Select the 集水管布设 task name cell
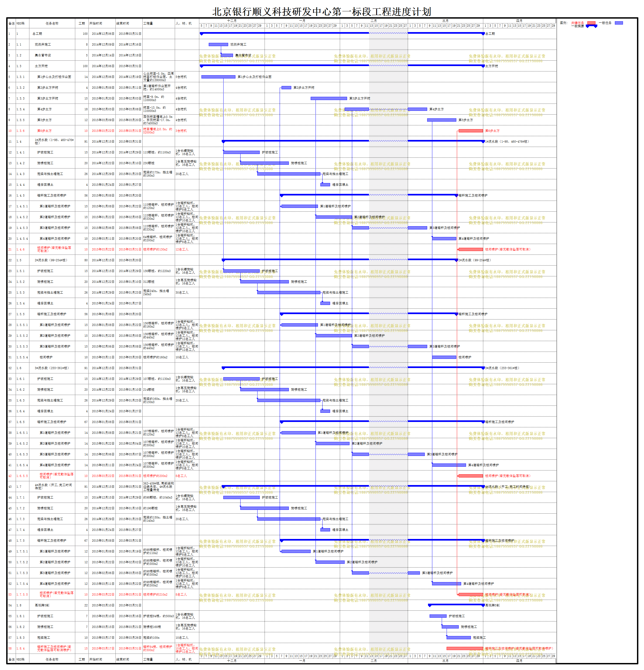The image size is (644, 670). coord(43,55)
